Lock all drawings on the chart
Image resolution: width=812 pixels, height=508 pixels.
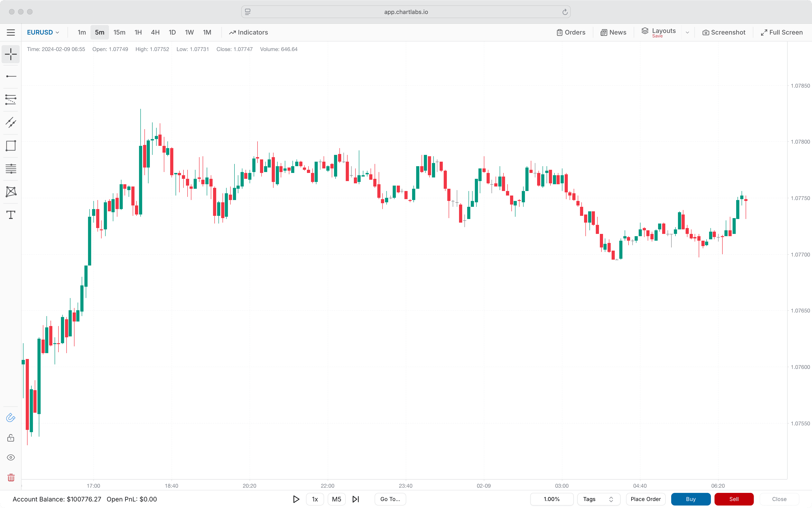tap(11, 438)
